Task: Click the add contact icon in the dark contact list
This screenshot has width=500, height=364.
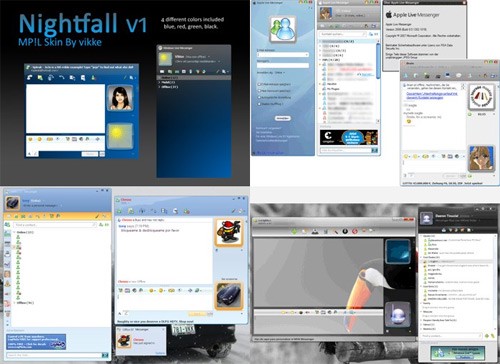Action: [486, 336]
